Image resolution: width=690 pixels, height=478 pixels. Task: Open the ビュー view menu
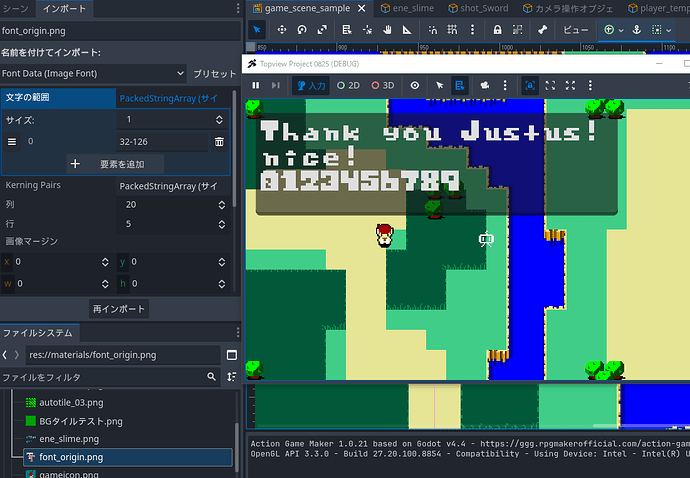tap(575, 30)
